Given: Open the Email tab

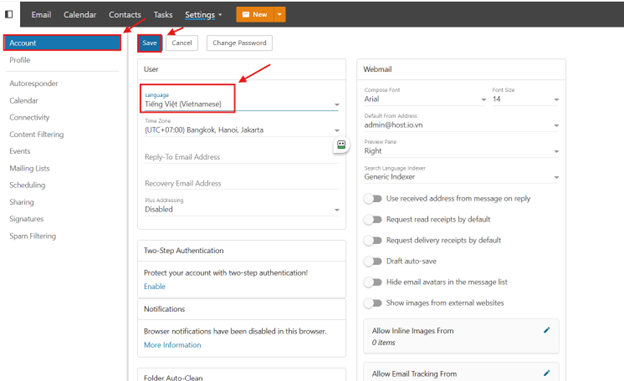Looking at the screenshot, I should (41, 15).
